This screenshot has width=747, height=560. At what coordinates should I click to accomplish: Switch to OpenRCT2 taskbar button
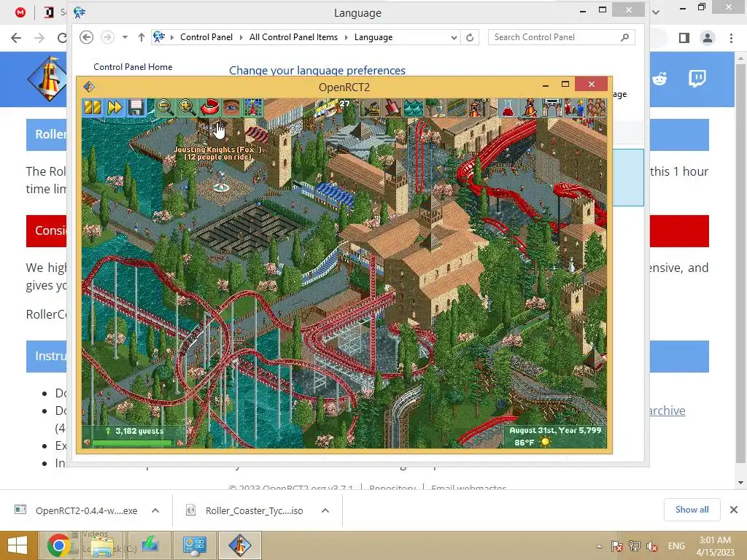[x=239, y=545]
